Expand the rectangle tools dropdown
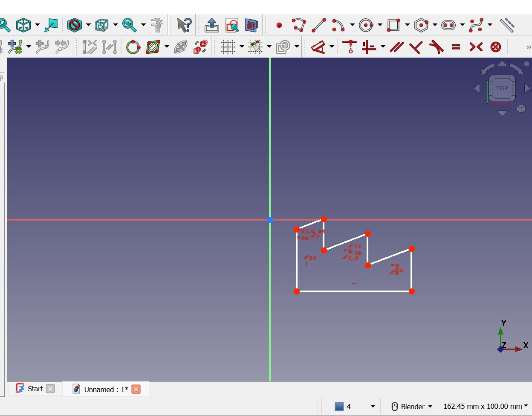Image resolution: width=532 pixels, height=416 pixels. click(407, 25)
